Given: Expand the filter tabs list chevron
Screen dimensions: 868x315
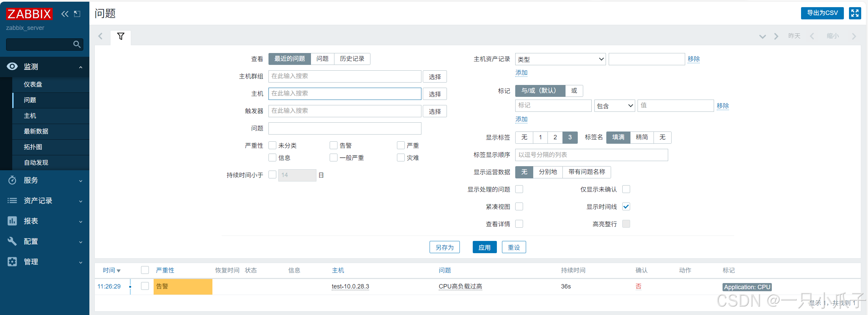Looking at the screenshot, I should click(x=763, y=36).
